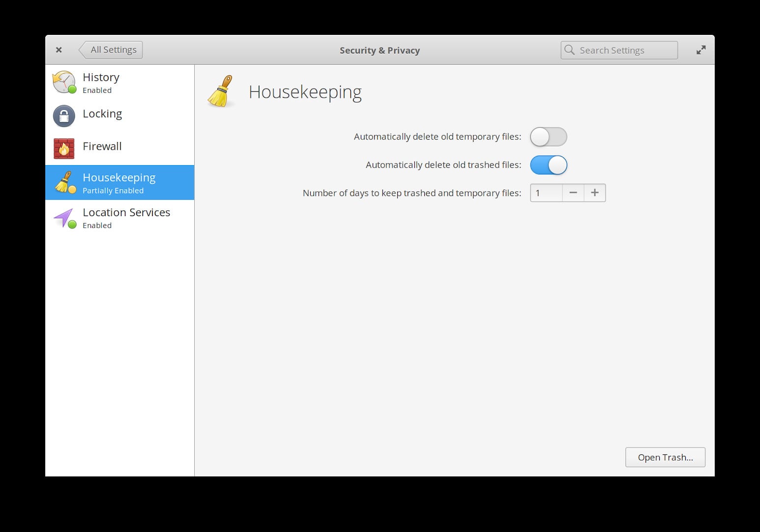Click inside the days number input field

(x=546, y=193)
